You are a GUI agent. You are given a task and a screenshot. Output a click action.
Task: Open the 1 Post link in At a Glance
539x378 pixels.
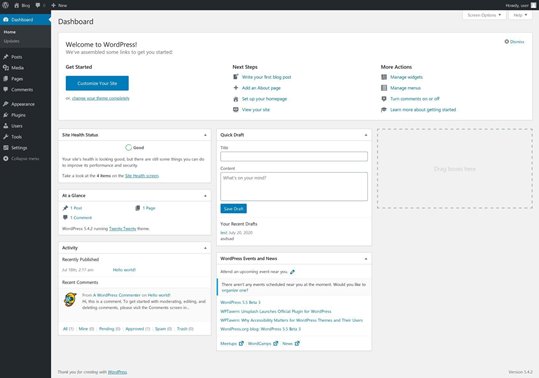tap(76, 208)
